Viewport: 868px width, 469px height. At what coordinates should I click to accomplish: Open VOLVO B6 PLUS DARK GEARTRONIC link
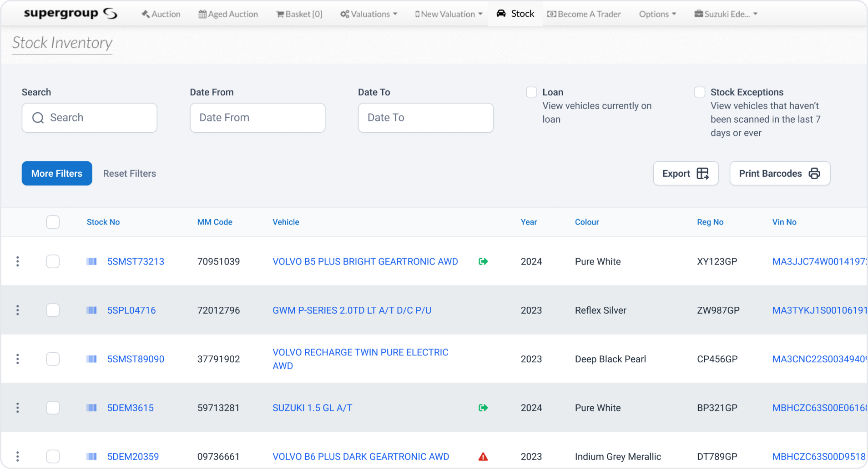361,456
